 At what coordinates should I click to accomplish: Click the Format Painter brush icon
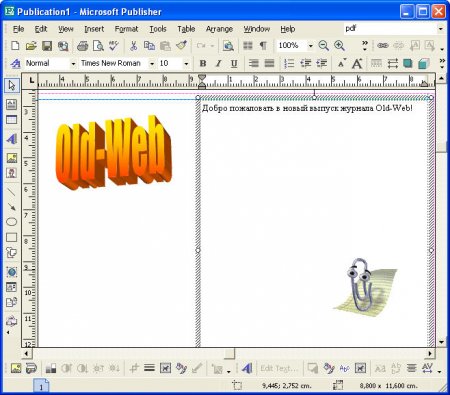point(181,46)
